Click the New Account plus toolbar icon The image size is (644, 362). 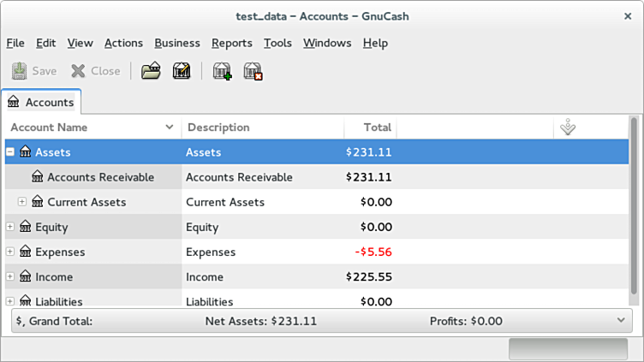[222, 71]
